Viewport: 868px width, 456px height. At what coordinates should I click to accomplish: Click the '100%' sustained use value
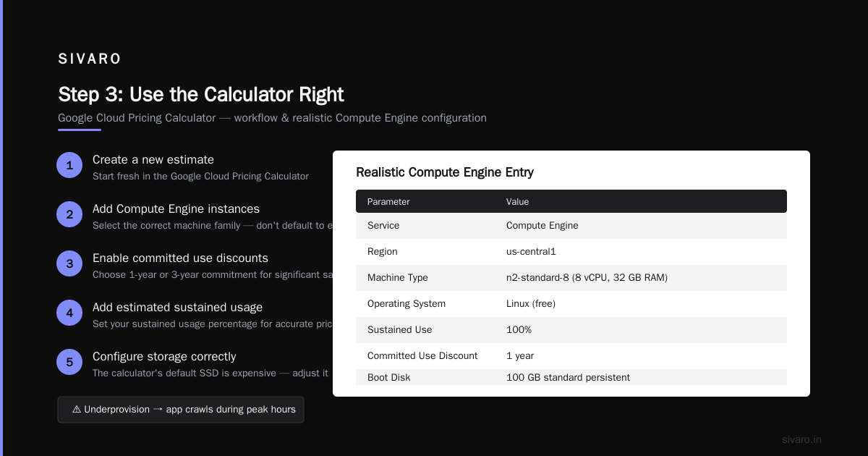tap(519, 330)
